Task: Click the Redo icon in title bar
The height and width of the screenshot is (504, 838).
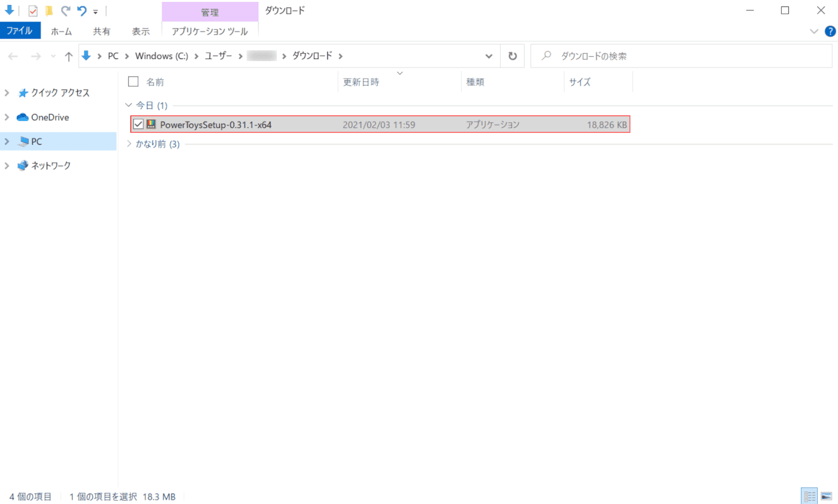Action: click(x=66, y=11)
